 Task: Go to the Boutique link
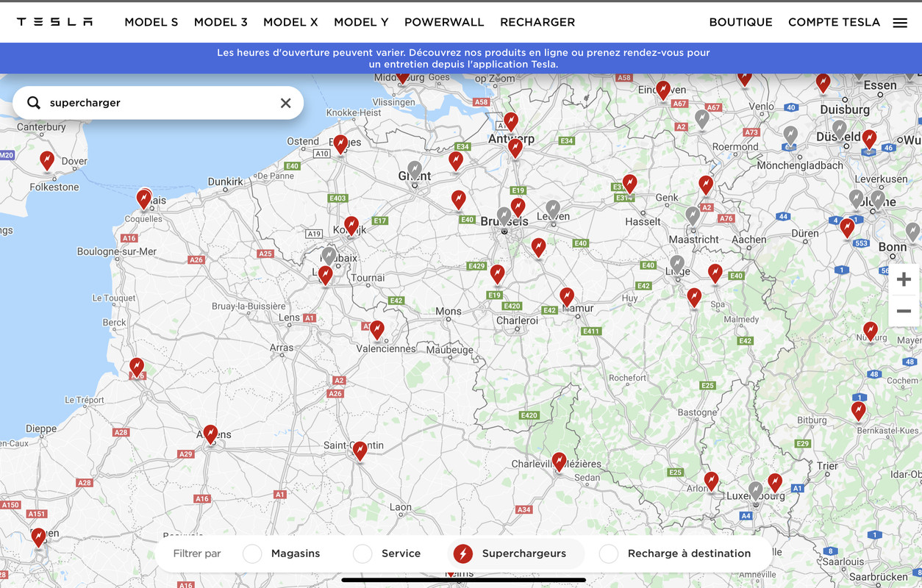740,22
